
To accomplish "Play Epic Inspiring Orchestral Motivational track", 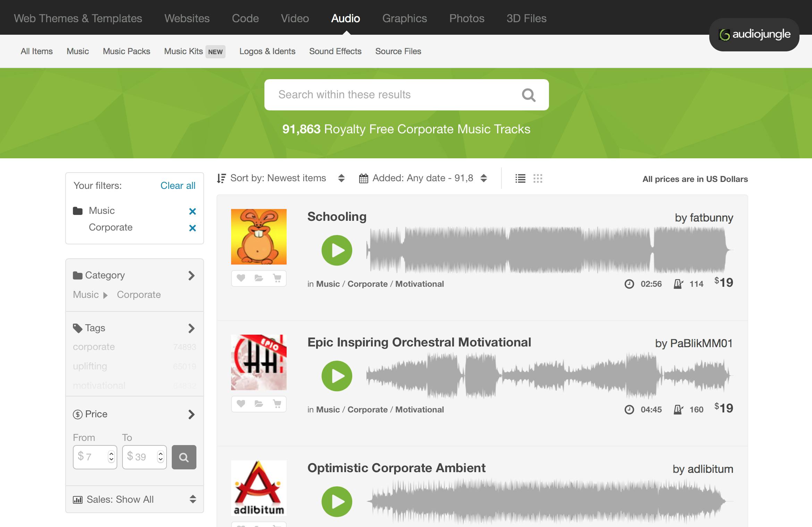I will [x=337, y=376].
